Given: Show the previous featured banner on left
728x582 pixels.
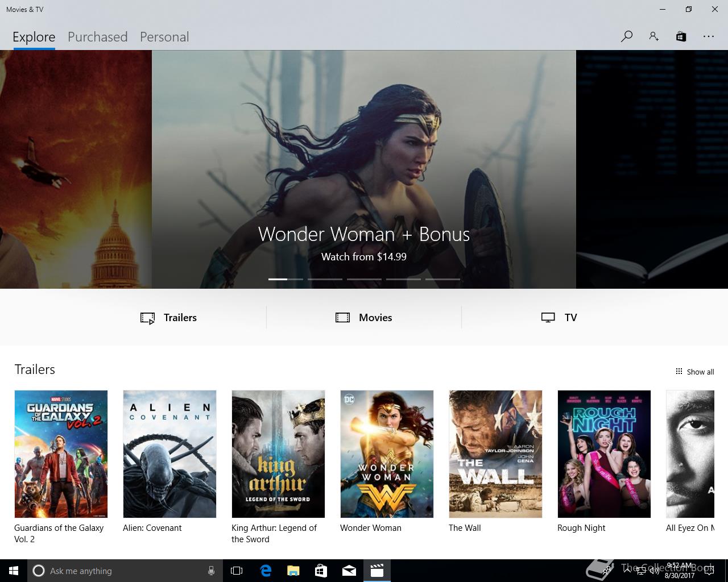Looking at the screenshot, I should 76,169.
